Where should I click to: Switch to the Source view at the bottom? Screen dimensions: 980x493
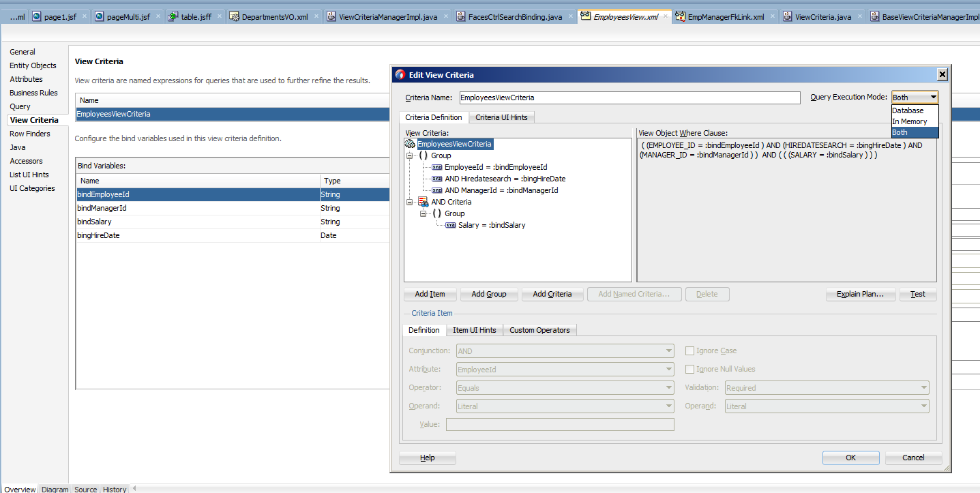coord(85,489)
